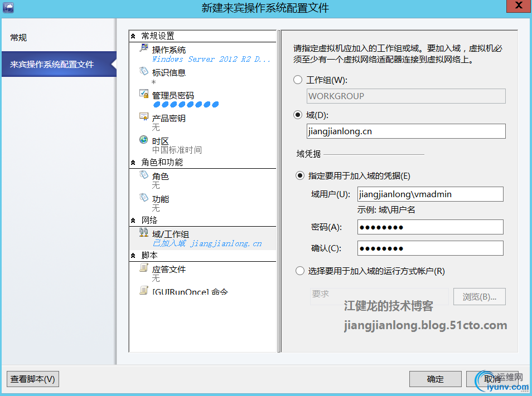Select the Domain (域) radio button
This screenshot has width=532, height=396.
[x=298, y=115]
